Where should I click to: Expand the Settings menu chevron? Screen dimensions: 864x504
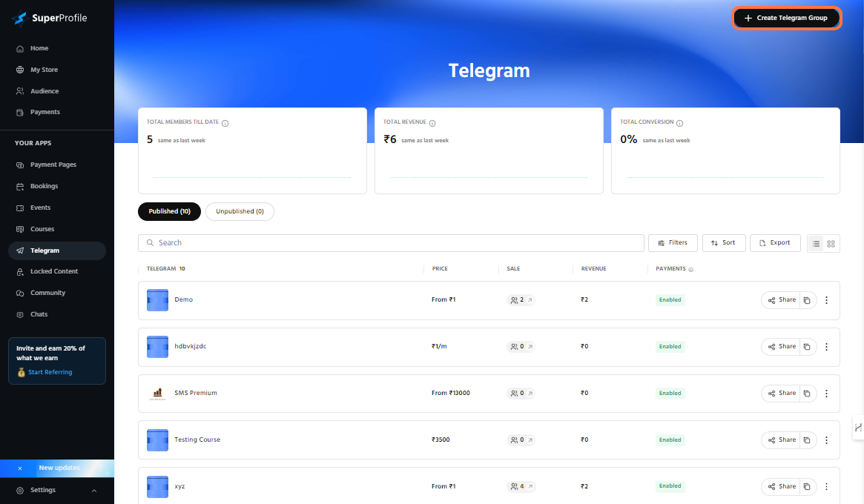(93, 491)
